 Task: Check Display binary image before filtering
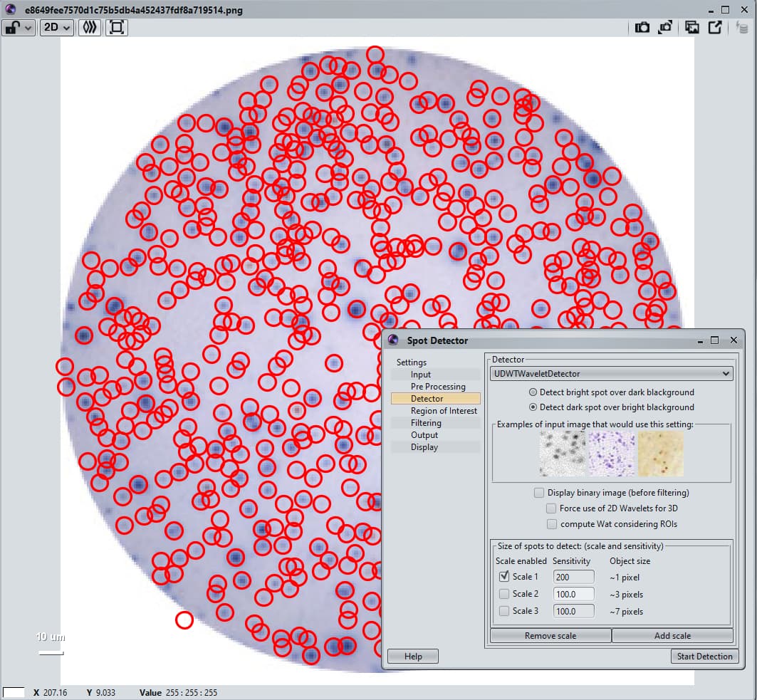pos(539,492)
